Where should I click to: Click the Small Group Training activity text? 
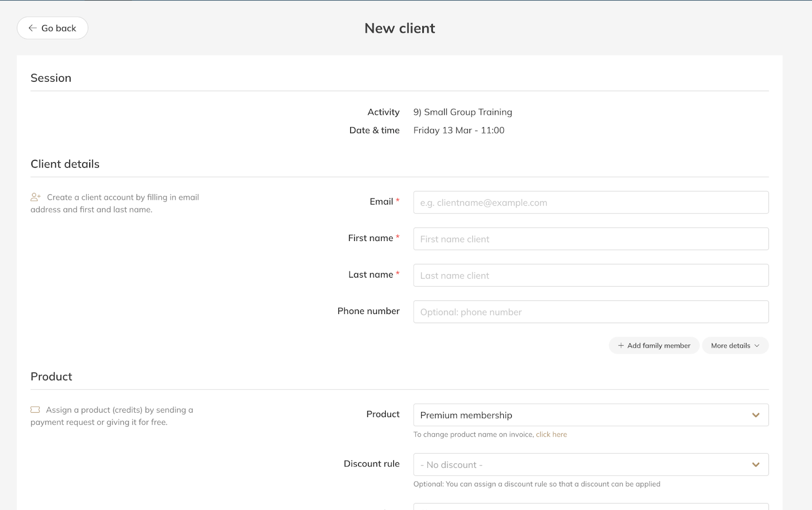point(462,112)
